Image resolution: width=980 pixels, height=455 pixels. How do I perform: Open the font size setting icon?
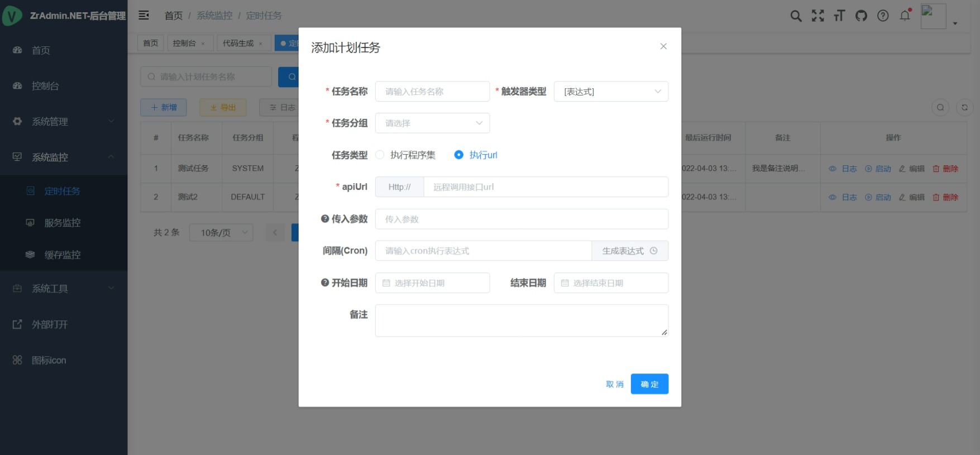pos(839,16)
